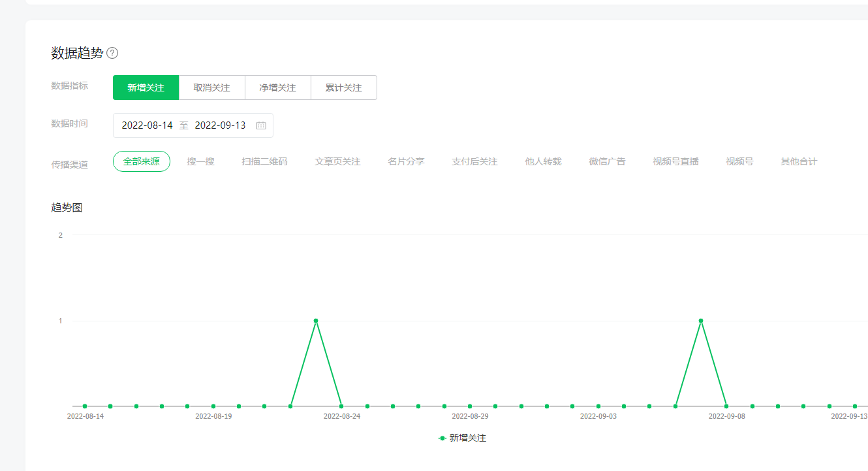The image size is (868, 471).
Task: Select the first peak data point in August
Action: (x=316, y=321)
